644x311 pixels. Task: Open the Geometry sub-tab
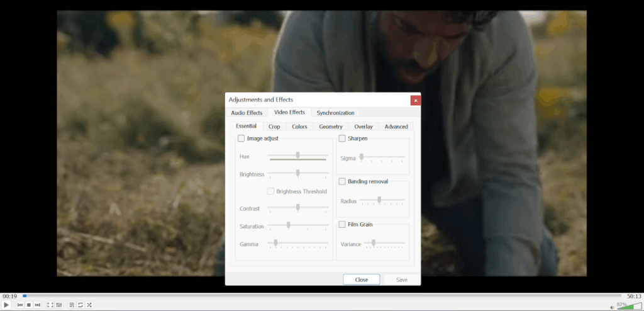pos(331,127)
